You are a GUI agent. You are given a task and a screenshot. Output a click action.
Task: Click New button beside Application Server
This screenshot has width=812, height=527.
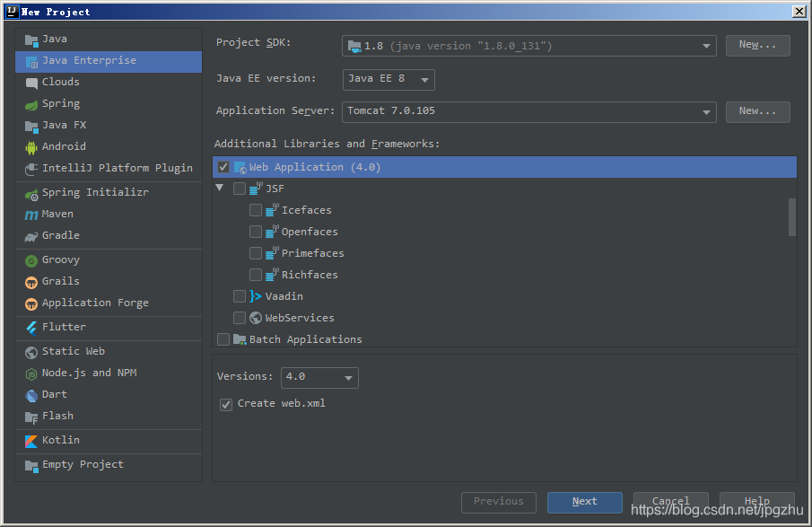pyautogui.click(x=757, y=112)
